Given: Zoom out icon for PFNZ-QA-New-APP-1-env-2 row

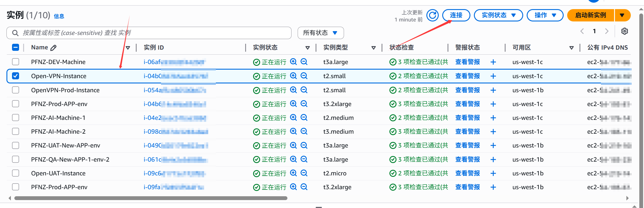Looking at the screenshot, I should coord(304,159).
